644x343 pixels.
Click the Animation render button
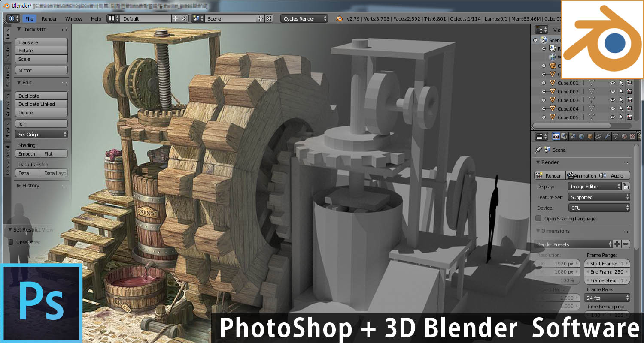click(x=582, y=176)
